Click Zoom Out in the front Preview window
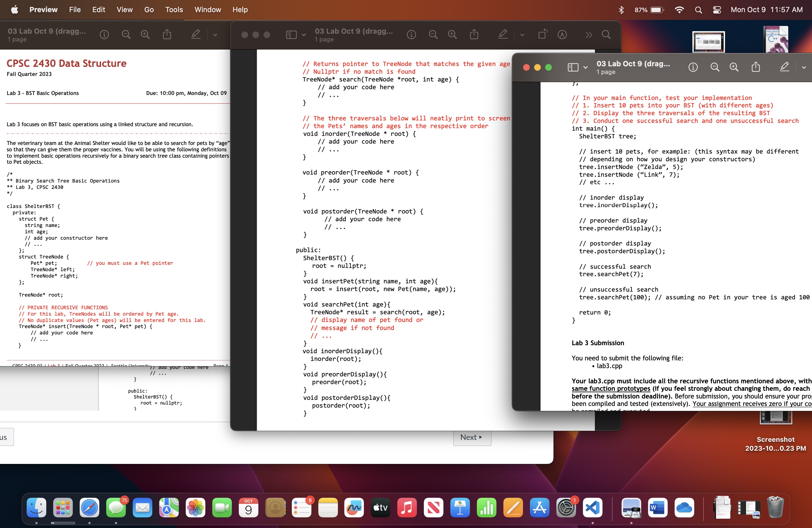812x528 pixels. tap(715, 67)
